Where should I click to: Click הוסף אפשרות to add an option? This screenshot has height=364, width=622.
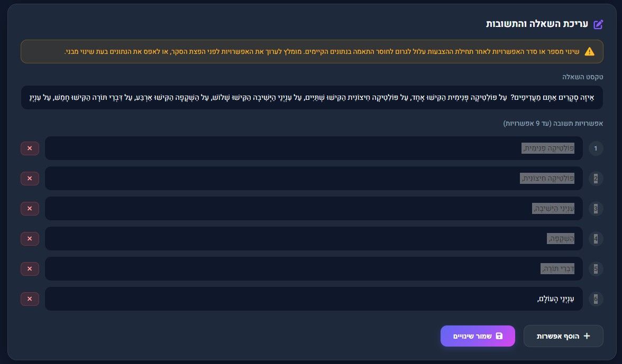(563, 336)
